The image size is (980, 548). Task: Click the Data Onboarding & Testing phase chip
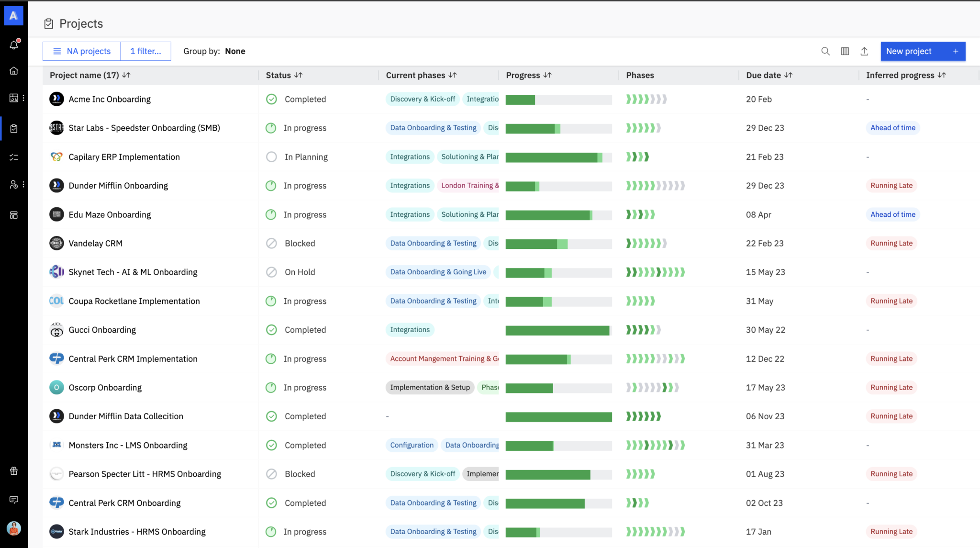tap(433, 128)
